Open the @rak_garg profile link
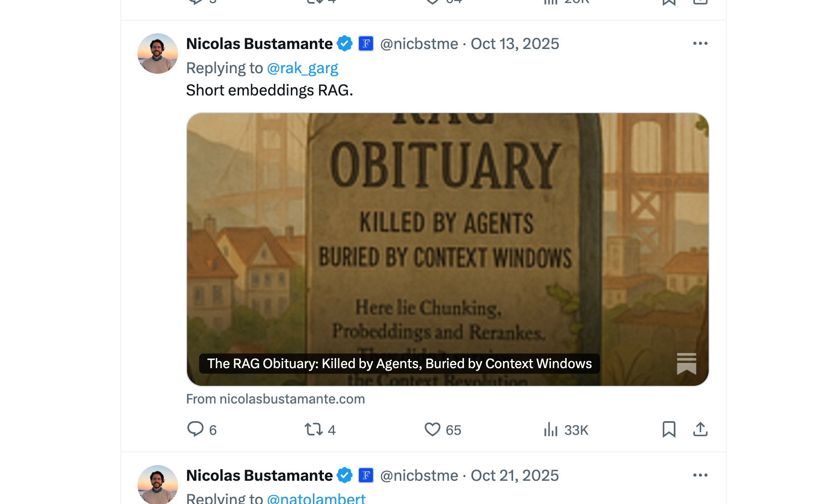 point(302,68)
